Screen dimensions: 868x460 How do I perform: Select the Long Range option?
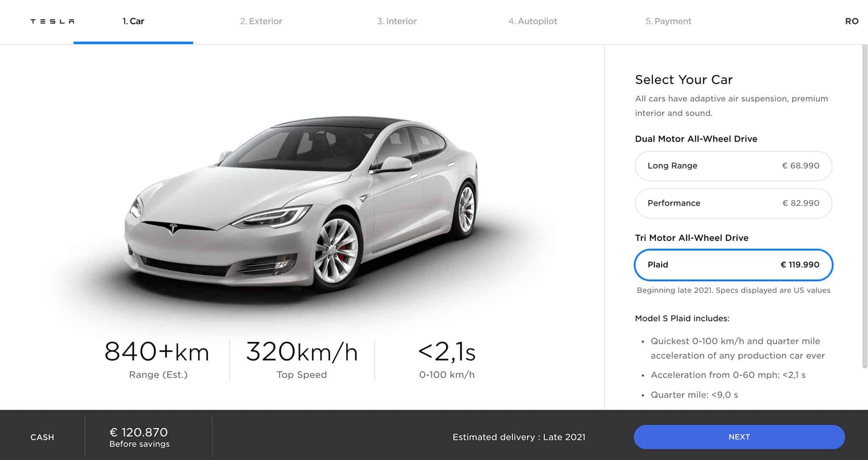coord(733,166)
